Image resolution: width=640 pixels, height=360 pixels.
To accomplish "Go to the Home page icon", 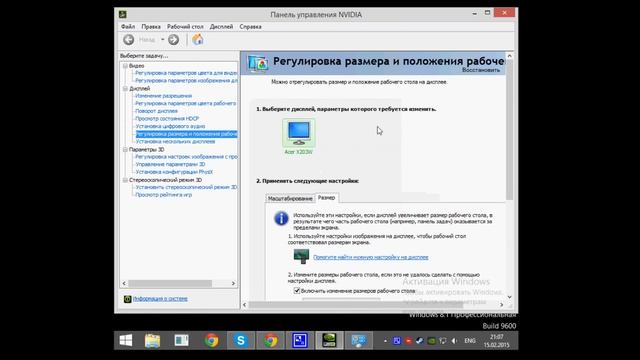I will coord(198,40).
